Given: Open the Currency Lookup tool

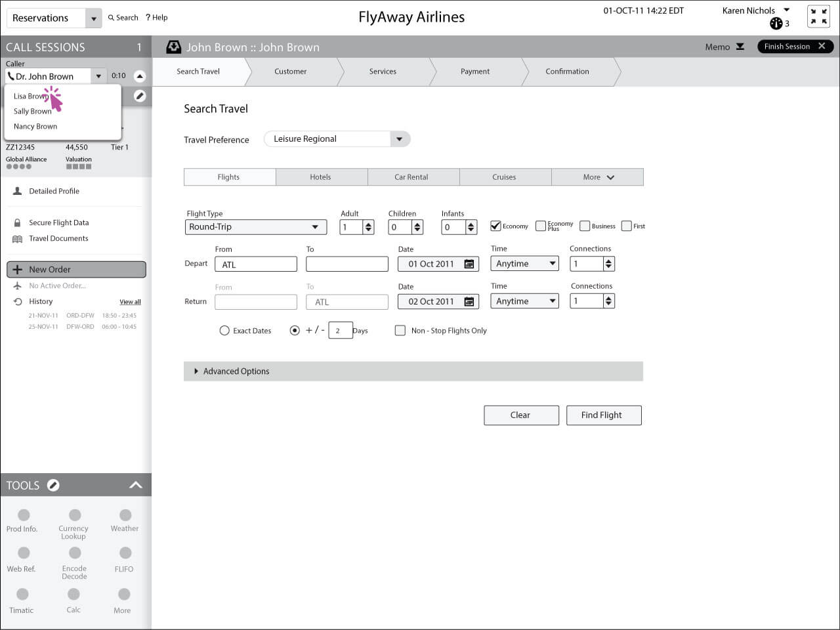Looking at the screenshot, I should pyautogui.click(x=75, y=516).
